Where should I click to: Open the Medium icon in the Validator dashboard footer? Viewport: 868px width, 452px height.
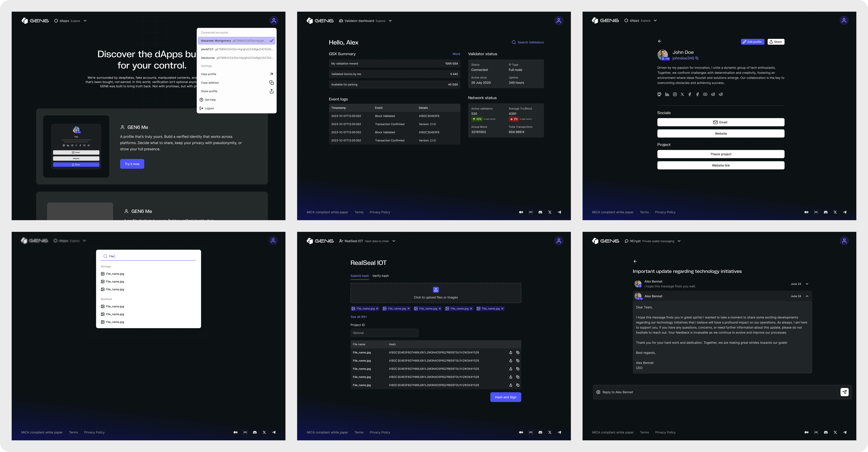coord(521,212)
